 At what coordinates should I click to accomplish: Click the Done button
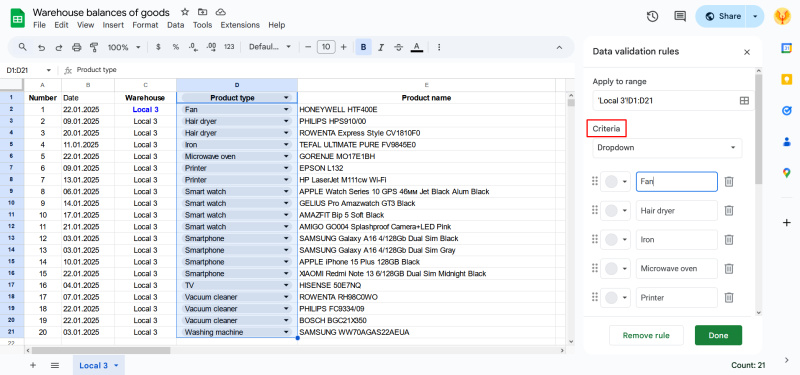point(718,335)
